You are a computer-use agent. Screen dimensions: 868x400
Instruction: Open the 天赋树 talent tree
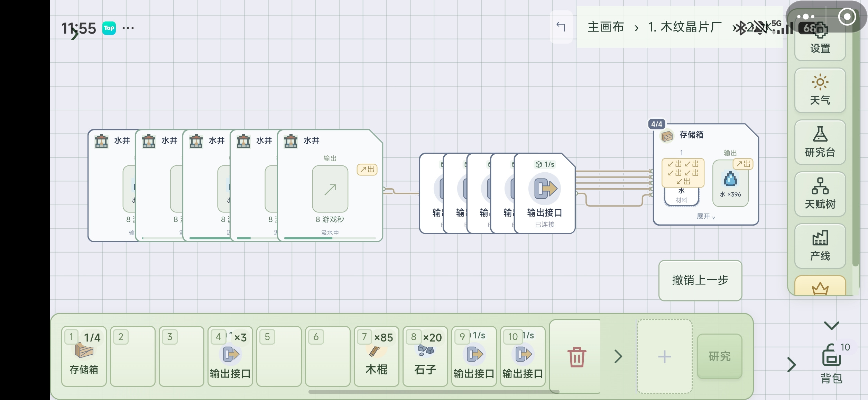820,194
